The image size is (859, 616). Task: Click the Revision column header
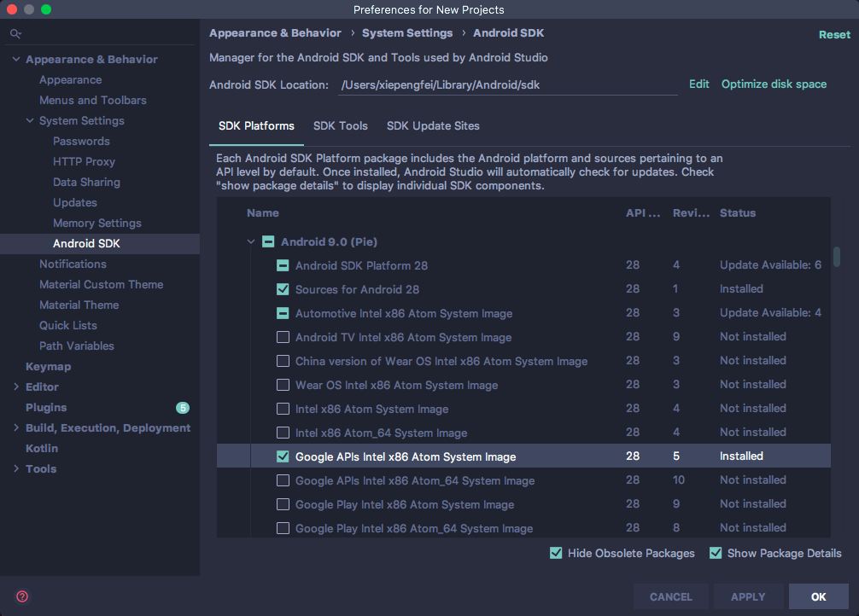tap(692, 213)
